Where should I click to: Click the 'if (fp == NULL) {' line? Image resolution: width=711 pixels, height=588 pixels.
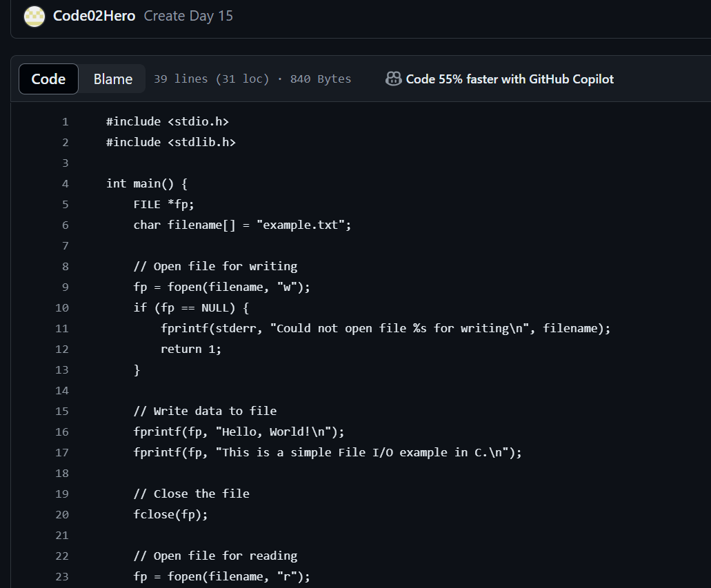[191, 308]
